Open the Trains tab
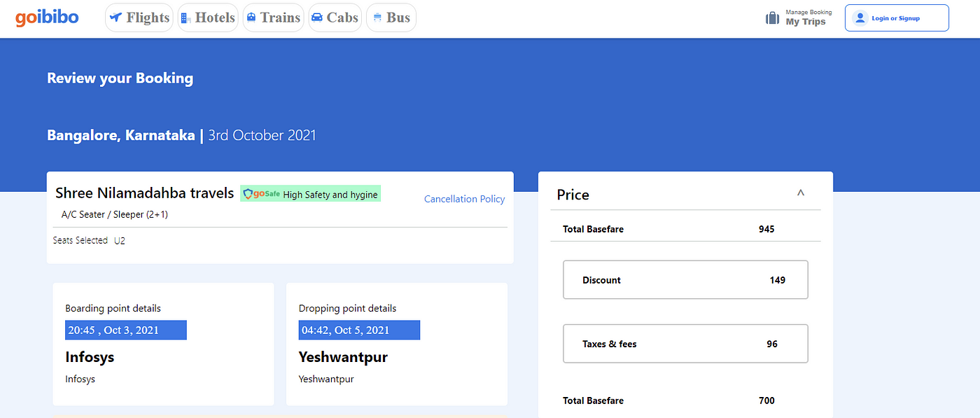The image size is (980, 418). [274, 18]
